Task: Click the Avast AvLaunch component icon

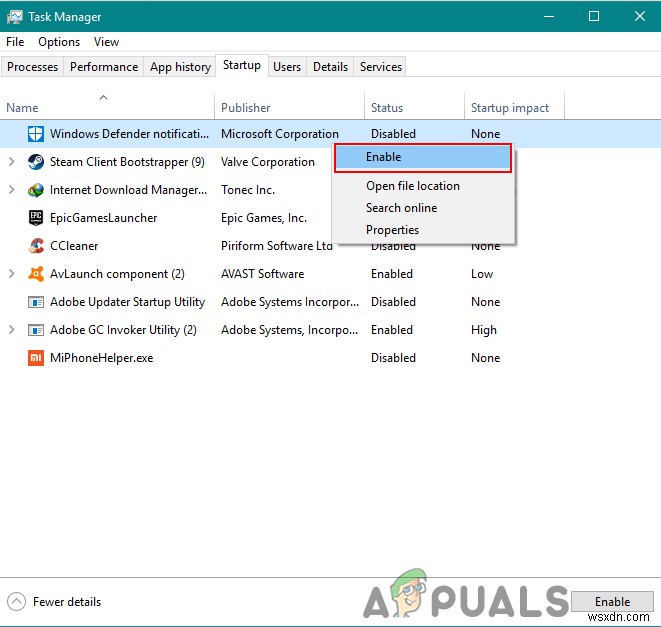Action: pos(36,274)
